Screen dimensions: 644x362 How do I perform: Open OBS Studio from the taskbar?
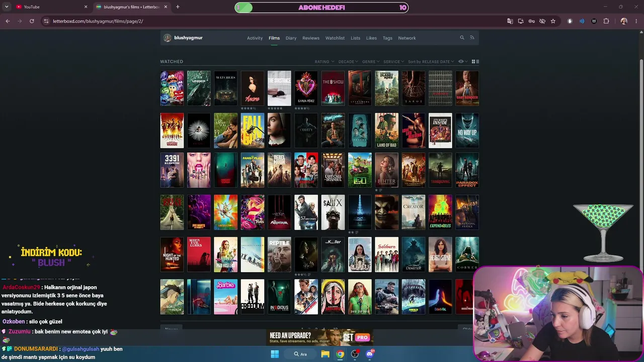[x=355, y=354]
